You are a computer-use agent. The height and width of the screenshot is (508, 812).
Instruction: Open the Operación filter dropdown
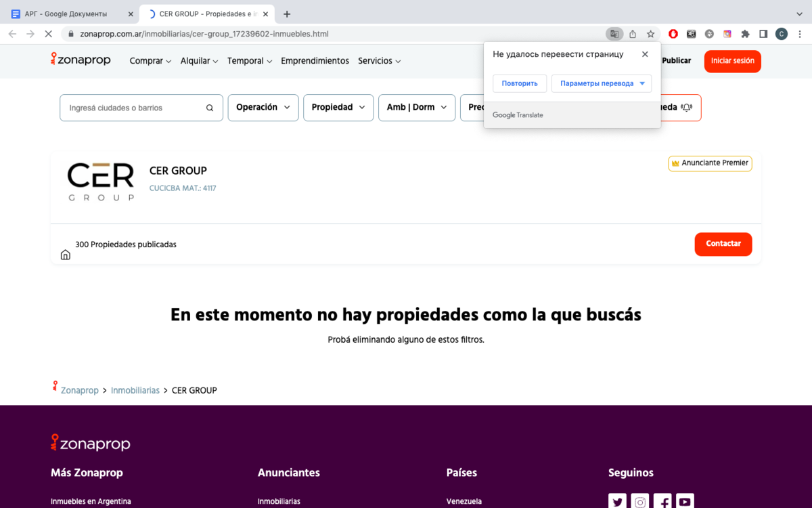point(263,108)
